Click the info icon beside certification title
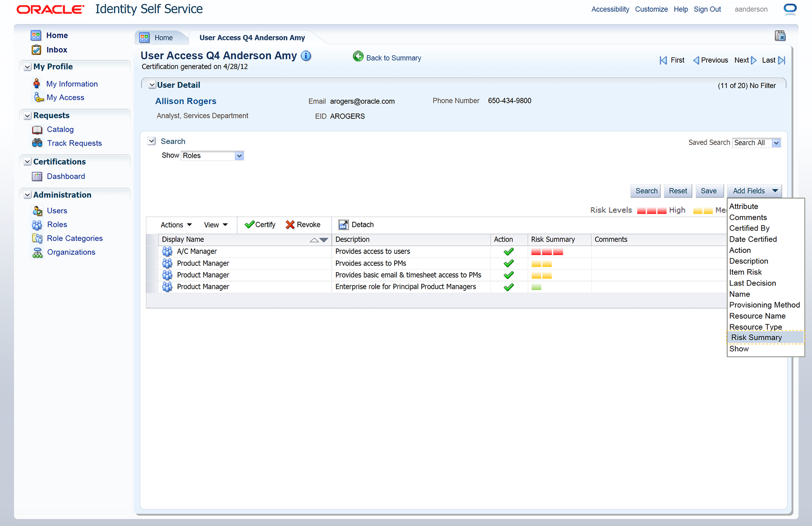 pos(306,56)
